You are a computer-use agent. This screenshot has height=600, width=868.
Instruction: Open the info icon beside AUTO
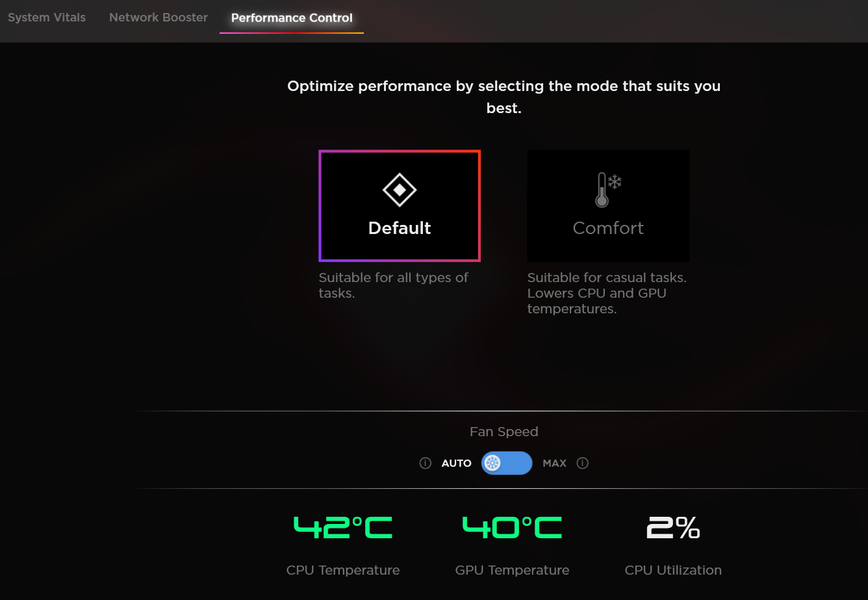[426, 463]
